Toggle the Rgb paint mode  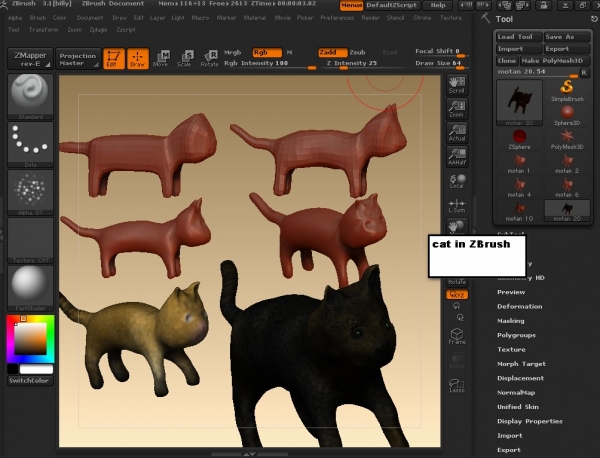(267, 52)
